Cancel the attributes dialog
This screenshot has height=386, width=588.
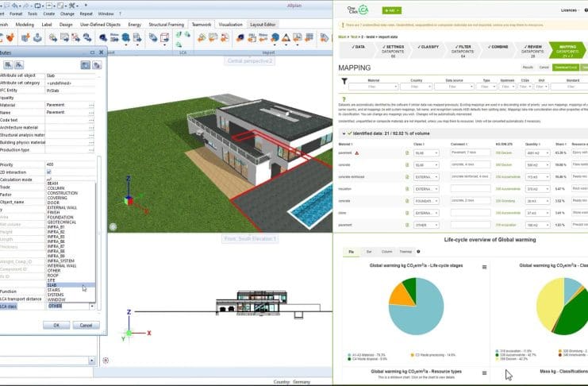tap(83, 325)
